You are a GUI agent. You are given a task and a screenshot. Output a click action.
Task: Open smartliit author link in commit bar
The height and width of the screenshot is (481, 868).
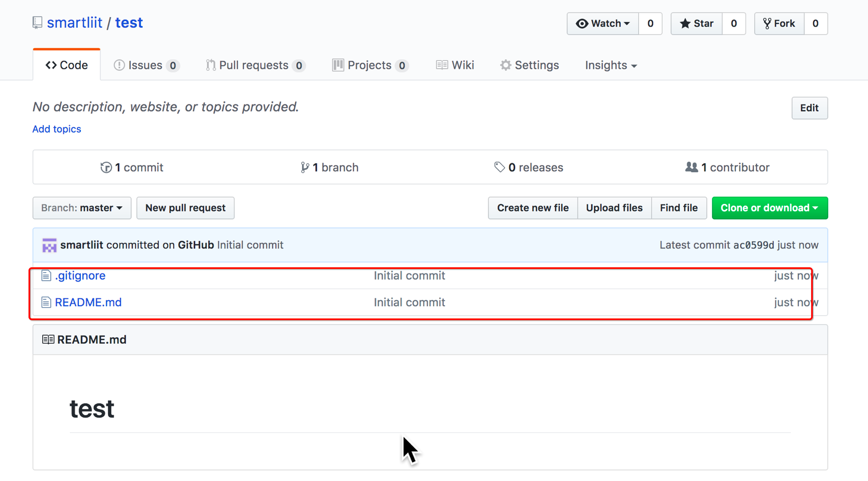point(82,245)
